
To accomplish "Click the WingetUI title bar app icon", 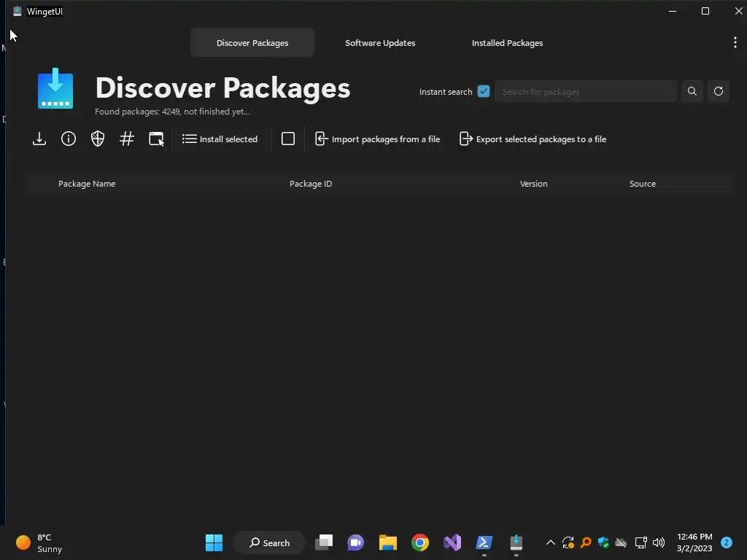I will tap(18, 11).
